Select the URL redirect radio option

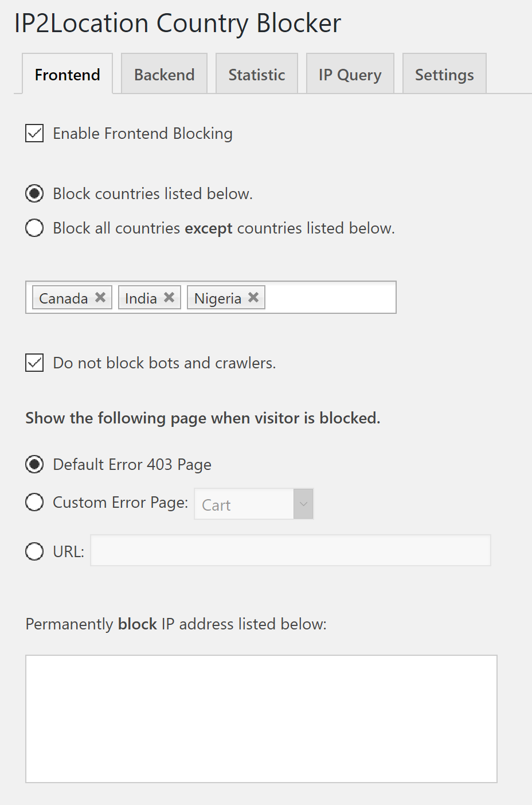(x=34, y=551)
